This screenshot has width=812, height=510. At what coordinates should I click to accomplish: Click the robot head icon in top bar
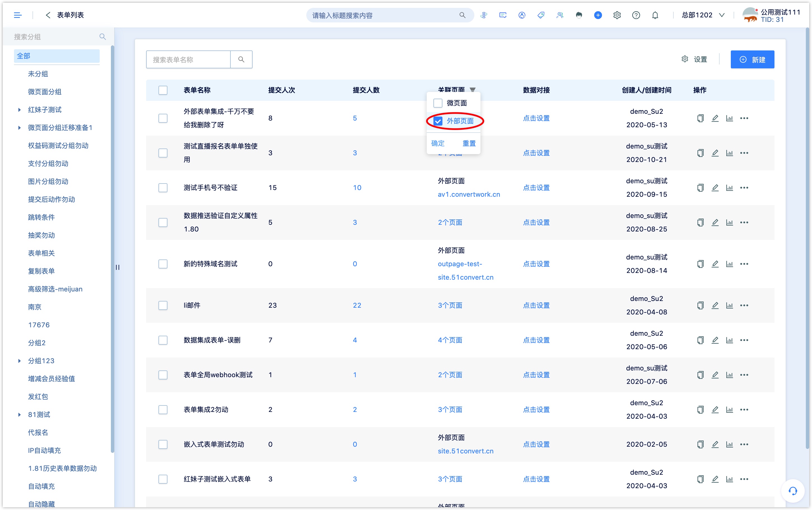[x=579, y=15]
